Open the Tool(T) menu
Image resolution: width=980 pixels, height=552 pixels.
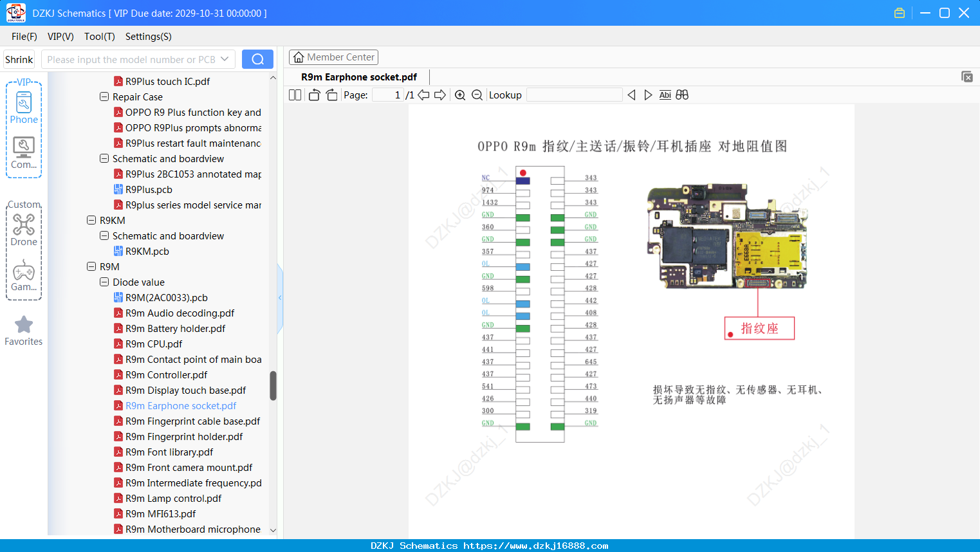tap(100, 37)
